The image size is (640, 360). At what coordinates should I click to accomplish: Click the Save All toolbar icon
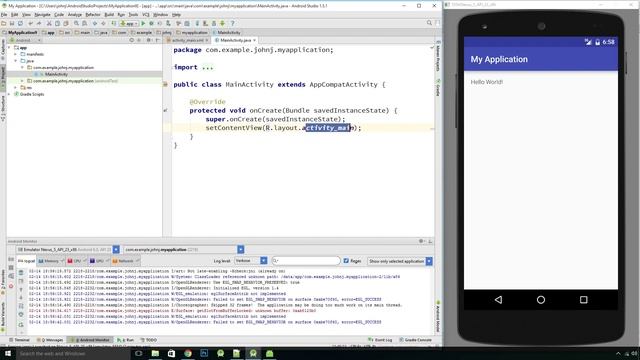click(12, 24)
